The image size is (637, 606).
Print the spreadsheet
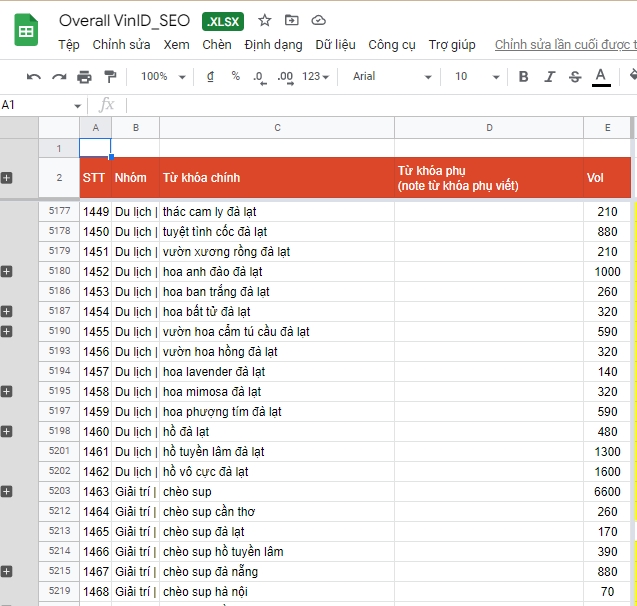tap(84, 76)
